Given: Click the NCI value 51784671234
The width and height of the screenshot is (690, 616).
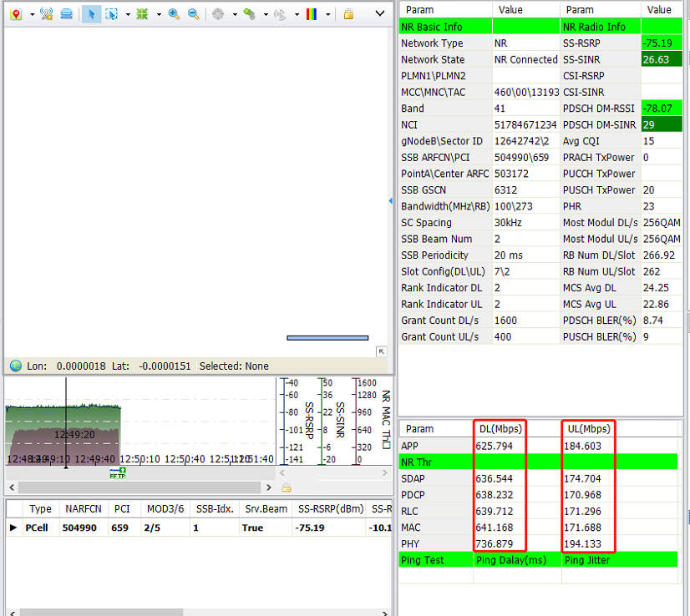Looking at the screenshot, I should [525, 125].
